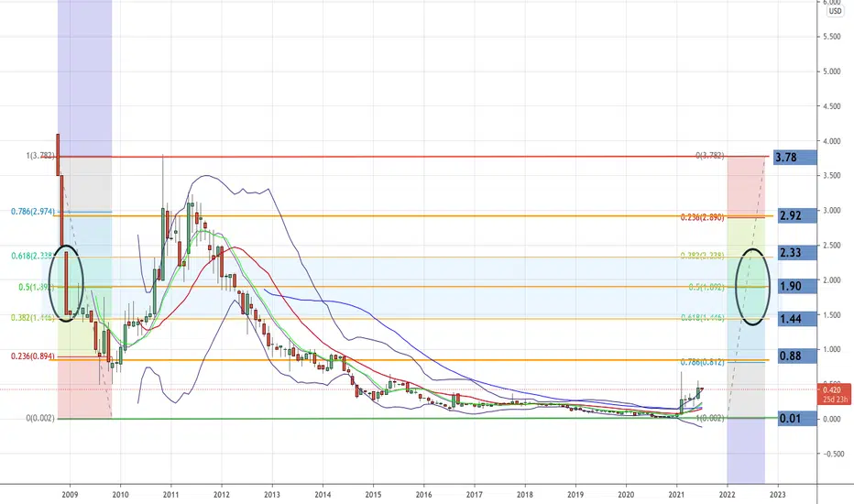Click the left Fibonacci label 0.786(2.974)

(x=33, y=212)
